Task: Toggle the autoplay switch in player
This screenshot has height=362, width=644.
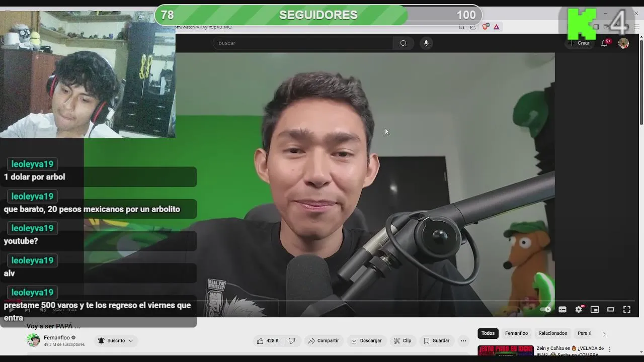Action: (546, 310)
